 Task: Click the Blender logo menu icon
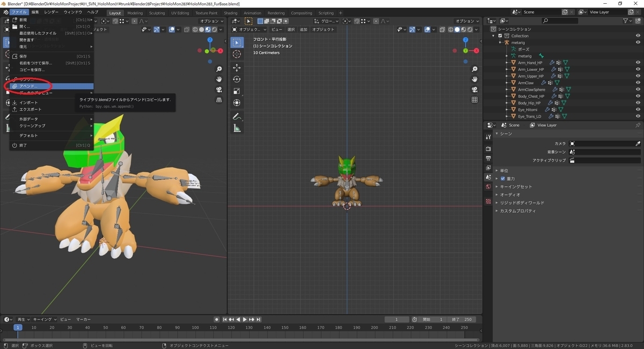tap(5, 12)
